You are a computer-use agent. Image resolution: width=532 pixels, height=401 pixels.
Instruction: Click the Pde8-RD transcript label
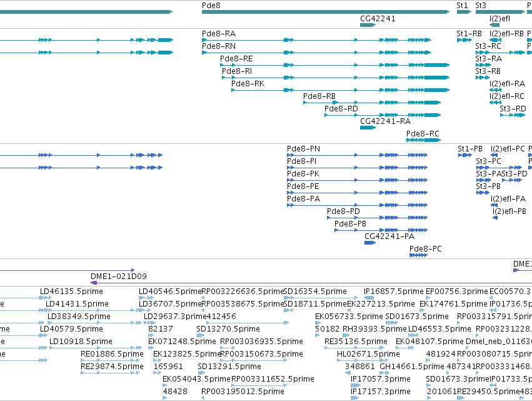(341, 109)
